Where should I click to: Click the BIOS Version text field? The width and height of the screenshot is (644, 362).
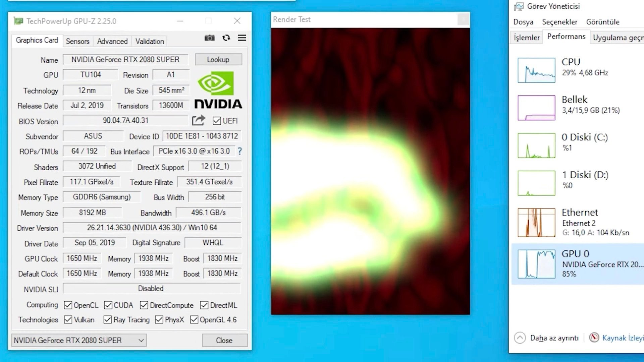click(125, 120)
